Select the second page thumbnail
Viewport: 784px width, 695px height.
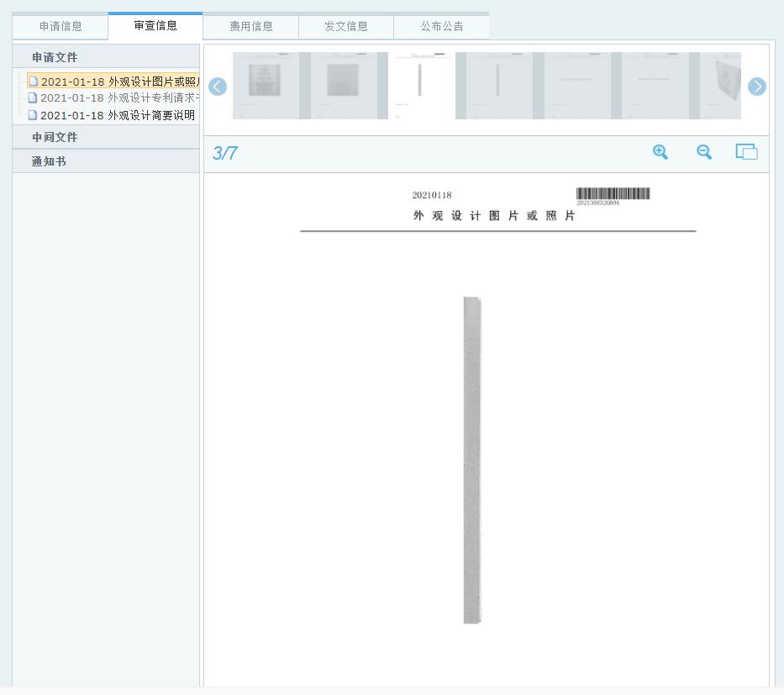pos(342,86)
